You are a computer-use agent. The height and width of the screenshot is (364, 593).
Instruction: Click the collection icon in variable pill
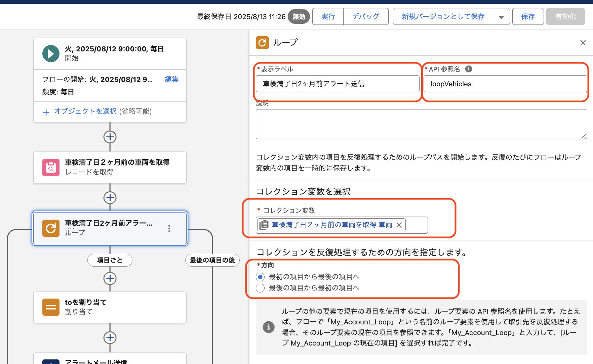tap(264, 225)
